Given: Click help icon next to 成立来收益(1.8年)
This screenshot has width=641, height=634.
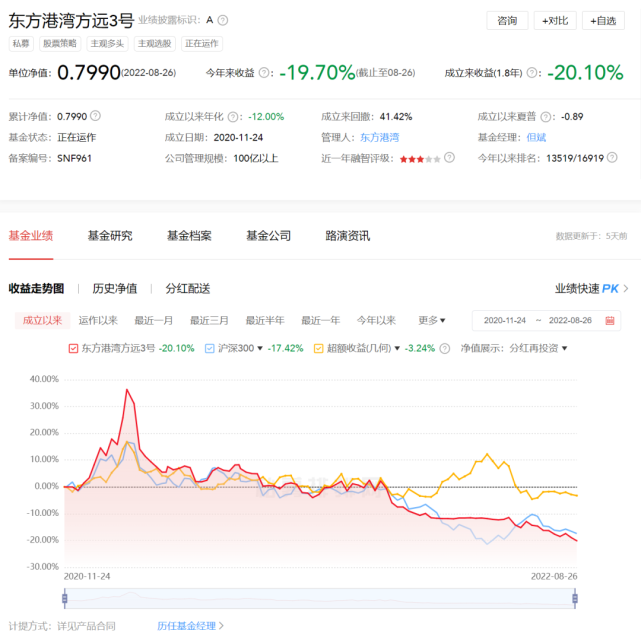Looking at the screenshot, I should [532, 73].
